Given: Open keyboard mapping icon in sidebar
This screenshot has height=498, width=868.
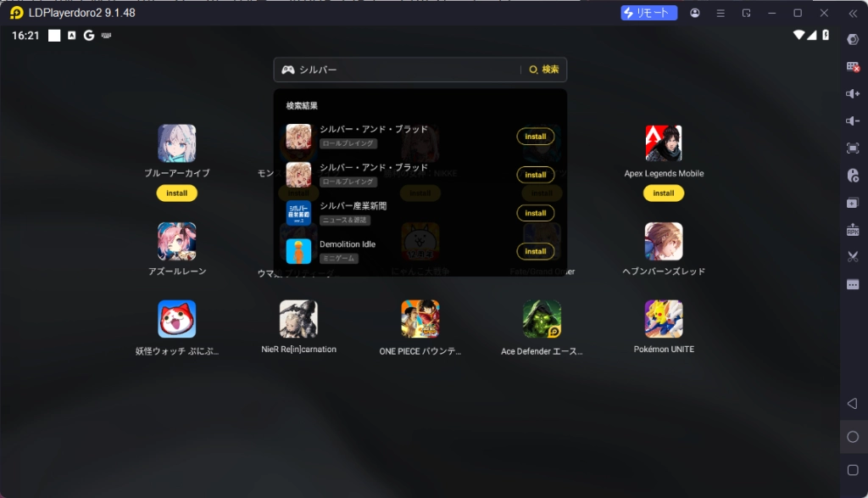Looking at the screenshot, I should [x=853, y=66].
